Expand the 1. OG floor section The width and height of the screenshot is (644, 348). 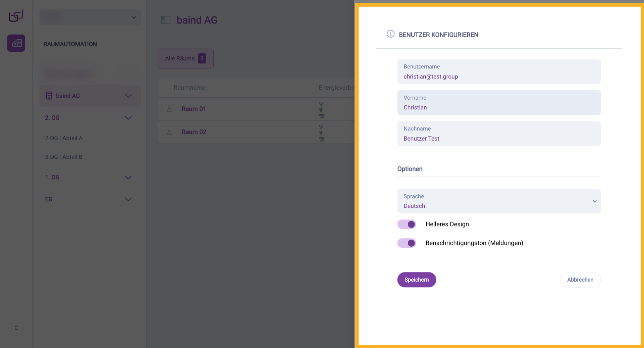(128, 177)
